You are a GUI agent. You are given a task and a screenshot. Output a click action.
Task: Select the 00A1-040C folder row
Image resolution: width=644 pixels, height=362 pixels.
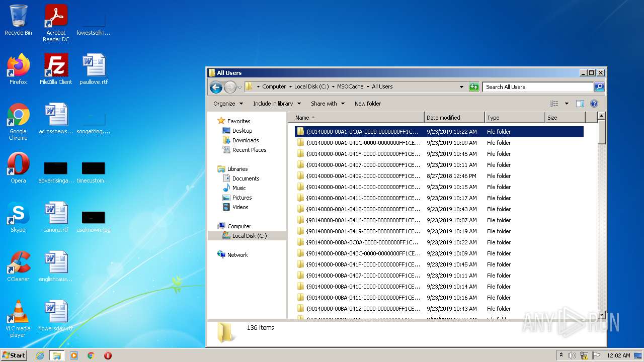(x=439, y=143)
